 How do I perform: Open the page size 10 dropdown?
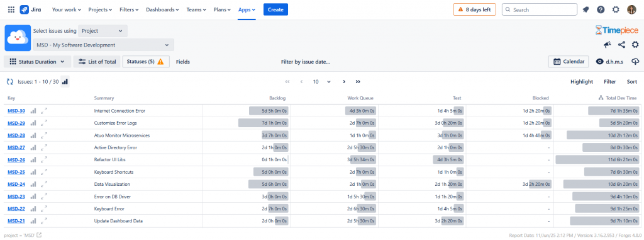click(x=321, y=81)
